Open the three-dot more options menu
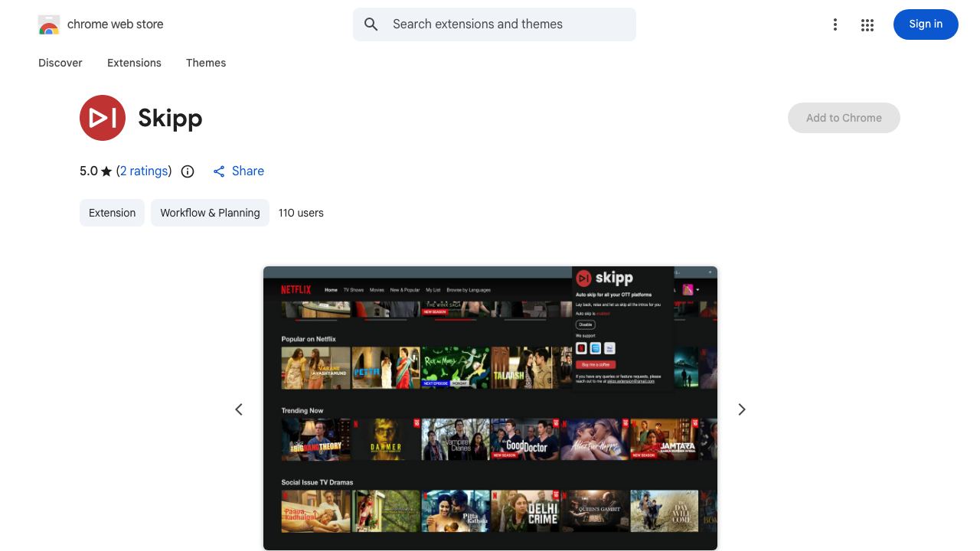The image size is (980, 551). point(835,24)
